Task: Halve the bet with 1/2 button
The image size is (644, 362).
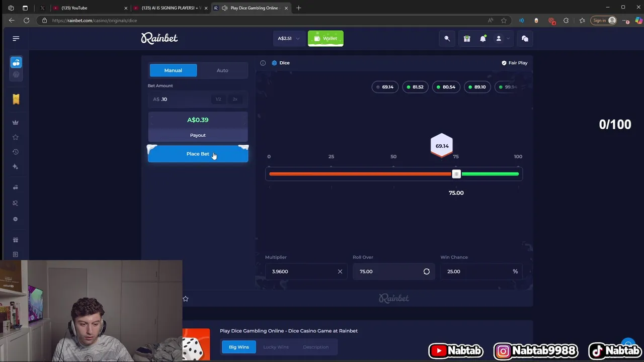Action: click(x=218, y=99)
